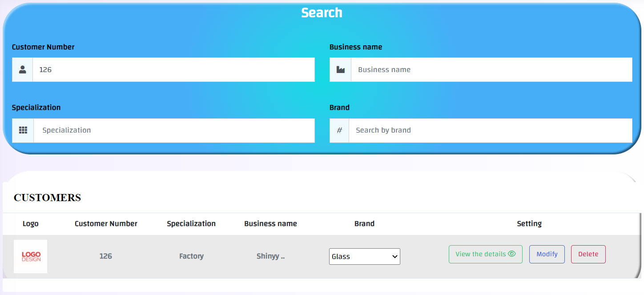Select the Specialization search input
644x295 pixels.
point(173,130)
